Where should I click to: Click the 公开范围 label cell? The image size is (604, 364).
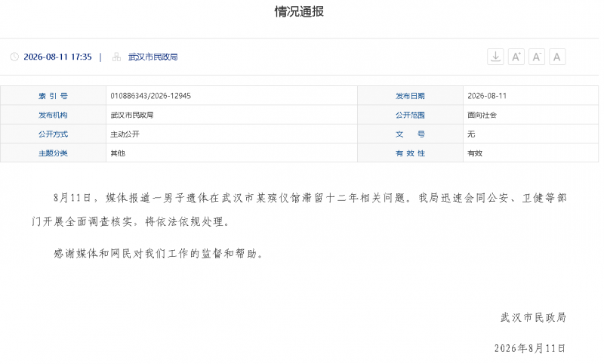point(410,115)
